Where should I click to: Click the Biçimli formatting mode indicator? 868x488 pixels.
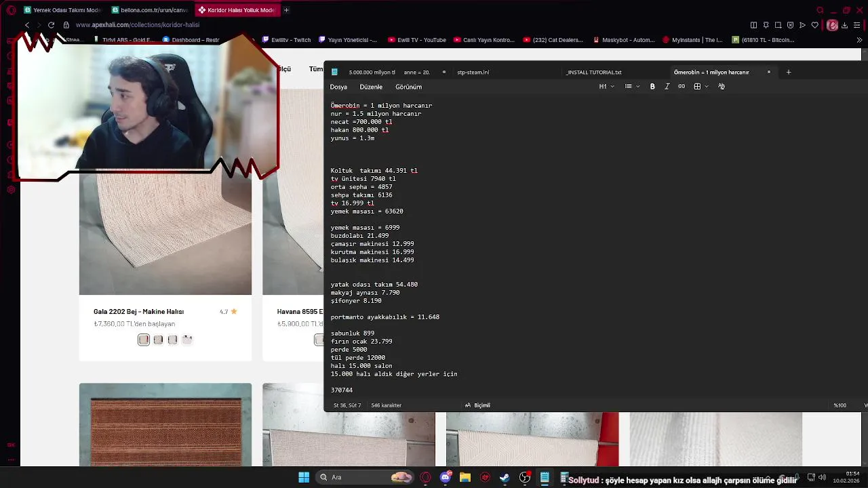pos(477,405)
